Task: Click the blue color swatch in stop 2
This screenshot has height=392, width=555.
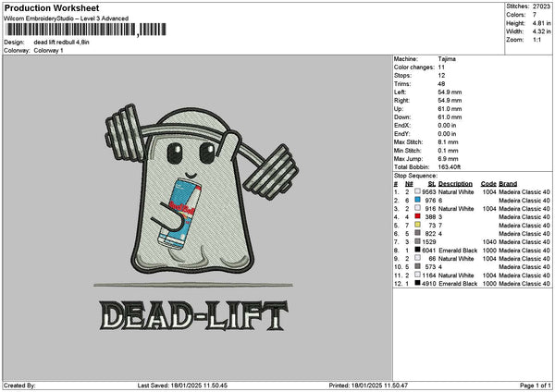Action: point(418,200)
